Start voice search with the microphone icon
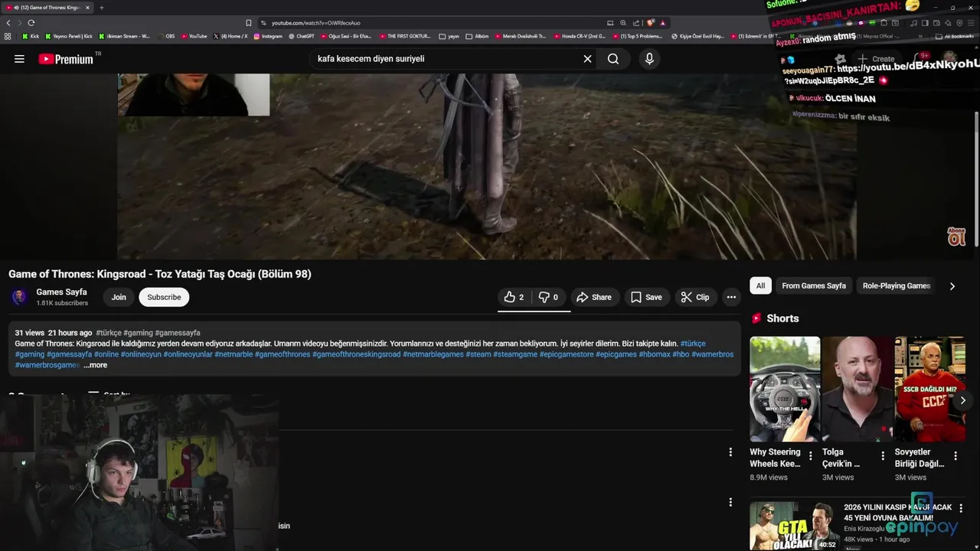Screen dimensions: 980x551 pyautogui.click(x=649, y=59)
